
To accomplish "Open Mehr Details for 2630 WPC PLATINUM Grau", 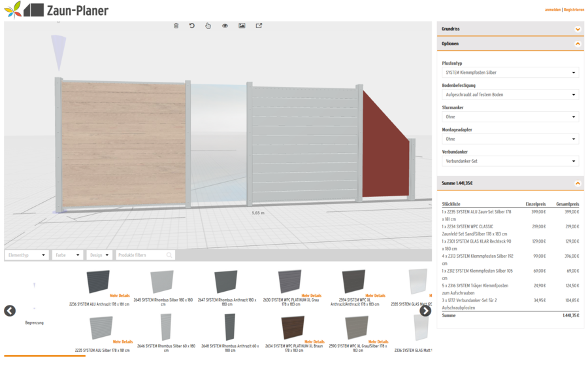I will pyautogui.click(x=311, y=296).
